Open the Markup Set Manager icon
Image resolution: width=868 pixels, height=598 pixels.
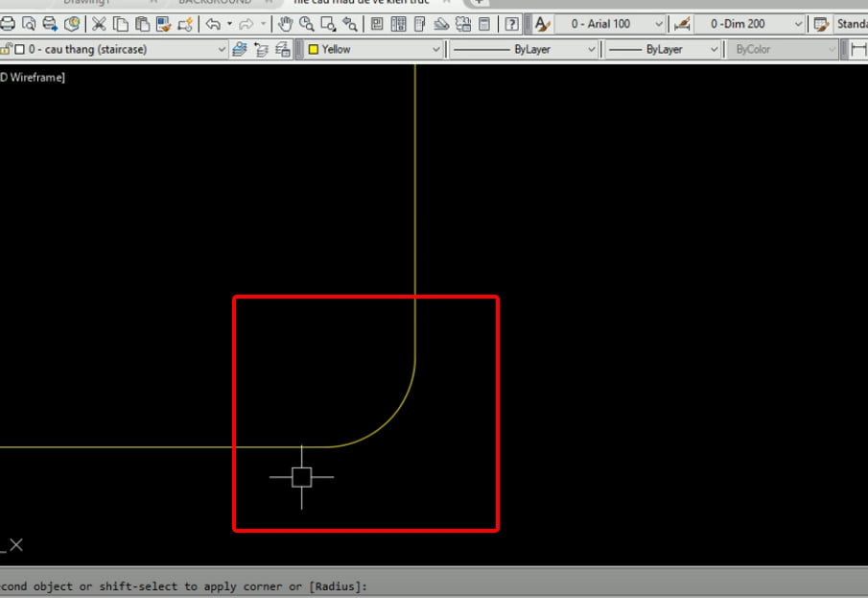click(x=463, y=24)
